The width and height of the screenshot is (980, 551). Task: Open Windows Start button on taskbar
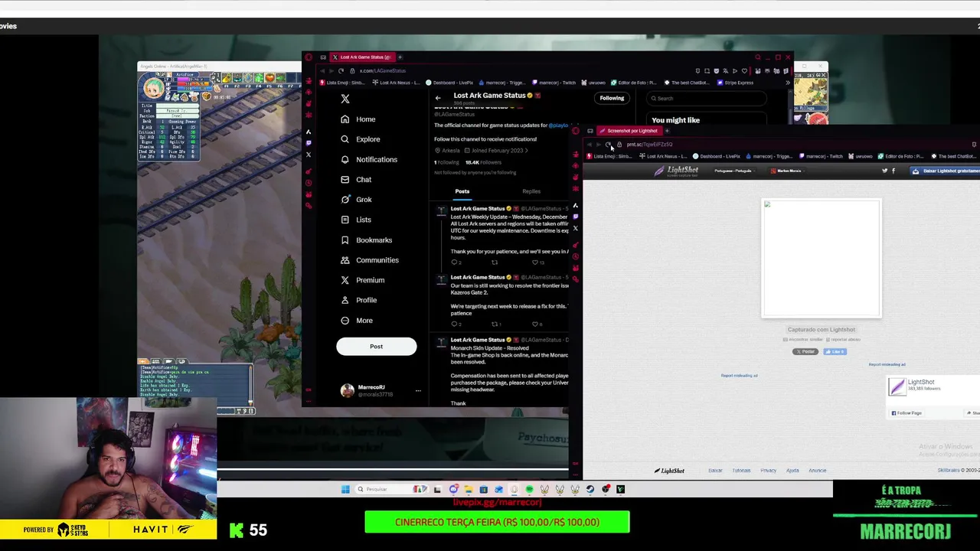[x=345, y=489]
